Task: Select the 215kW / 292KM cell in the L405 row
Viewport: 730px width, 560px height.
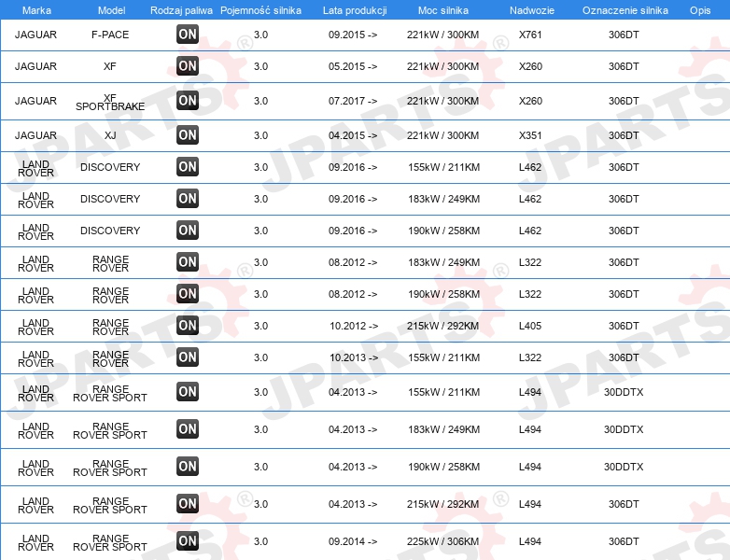Action: point(442,326)
